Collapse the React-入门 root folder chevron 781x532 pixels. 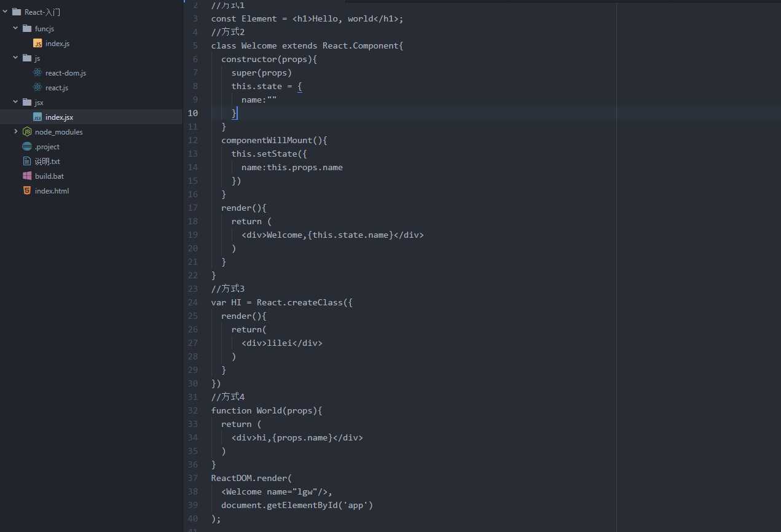pos(5,12)
